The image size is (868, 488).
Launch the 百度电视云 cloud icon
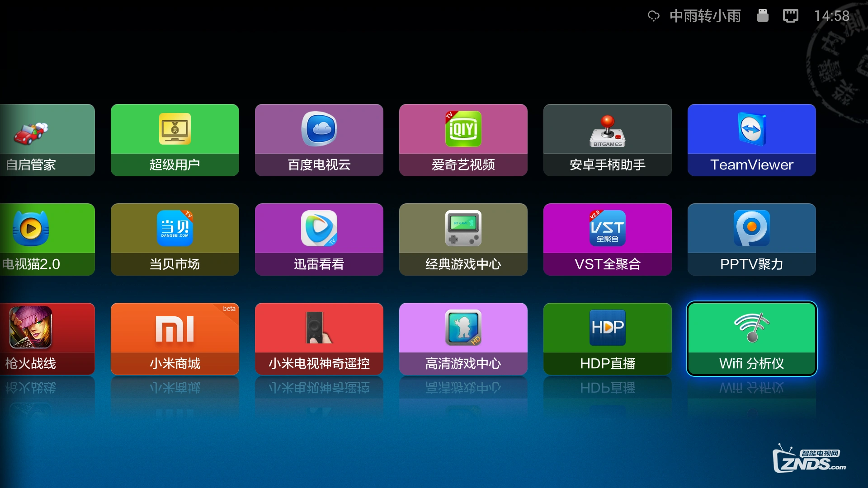tap(319, 129)
